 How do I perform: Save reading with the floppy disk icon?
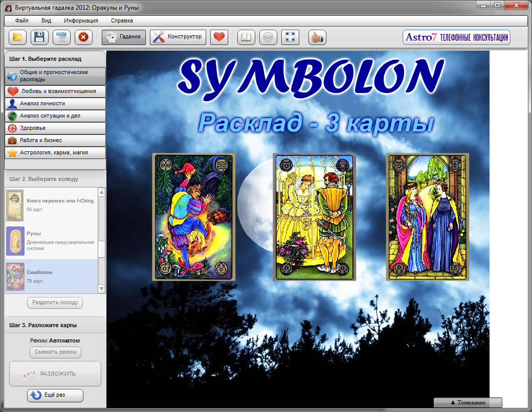[39, 37]
